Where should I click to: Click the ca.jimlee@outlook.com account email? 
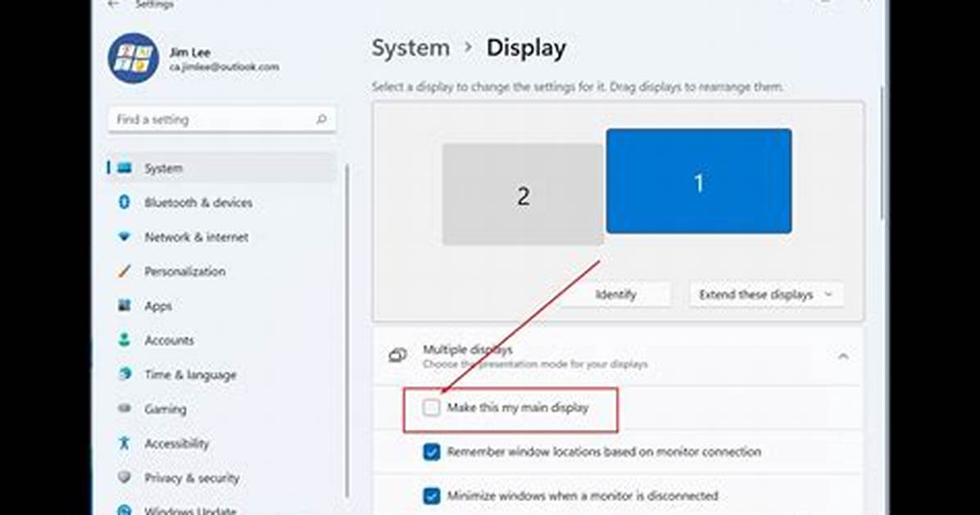point(224,67)
